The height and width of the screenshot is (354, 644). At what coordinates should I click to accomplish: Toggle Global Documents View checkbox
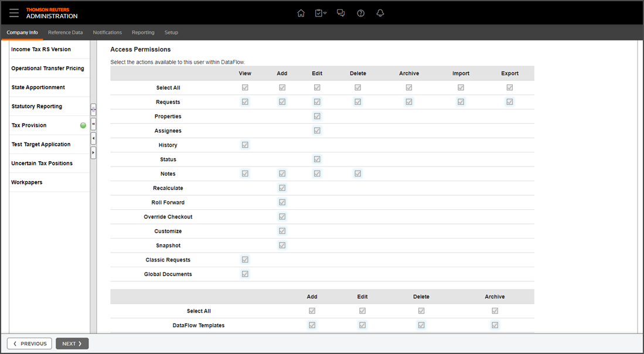245,274
